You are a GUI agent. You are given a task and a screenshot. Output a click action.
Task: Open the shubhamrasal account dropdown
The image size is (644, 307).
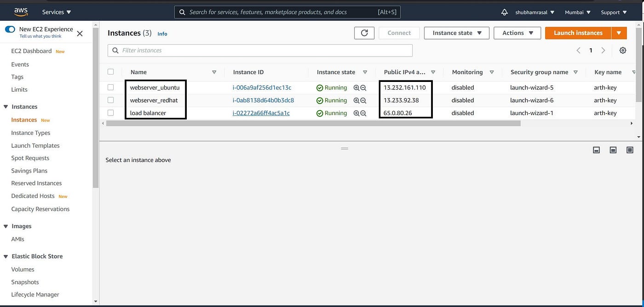click(x=535, y=12)
